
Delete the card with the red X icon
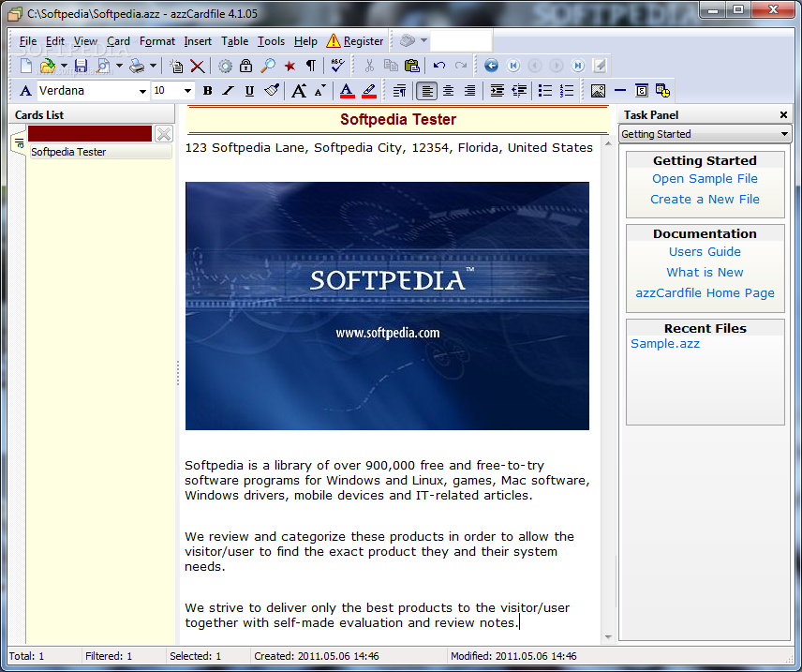tap(198, 66)
